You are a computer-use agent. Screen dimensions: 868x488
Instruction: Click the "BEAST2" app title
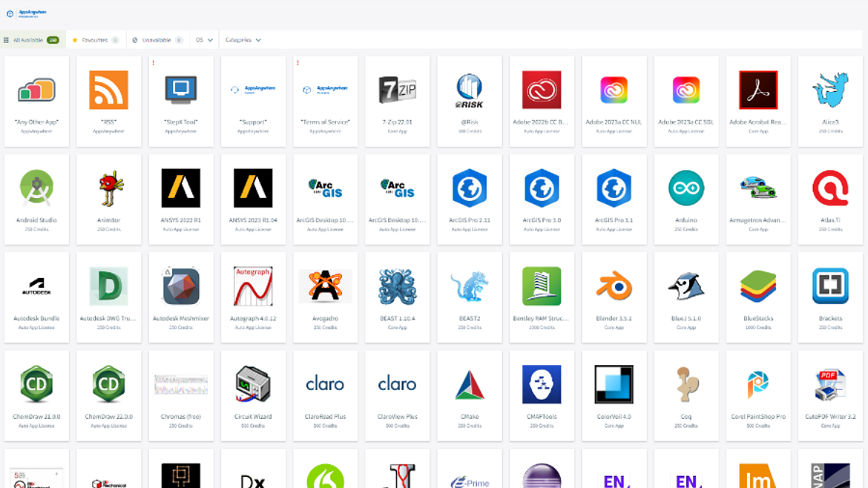click(x=470, y=318)
